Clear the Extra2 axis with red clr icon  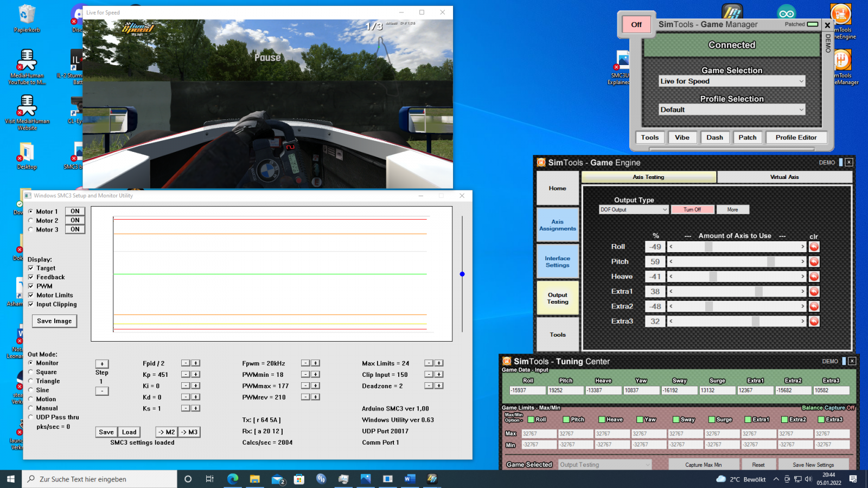point(814,306)
